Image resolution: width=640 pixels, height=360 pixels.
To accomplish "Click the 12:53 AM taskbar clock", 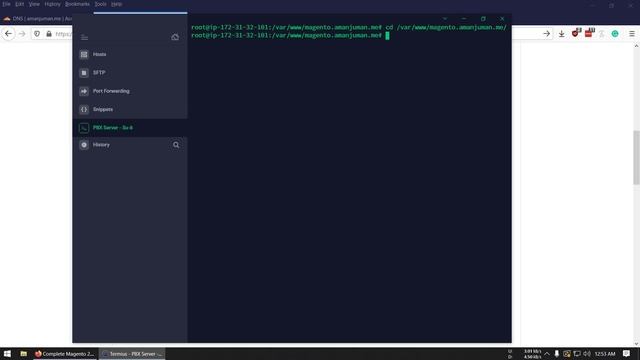I will click(605, 354).
